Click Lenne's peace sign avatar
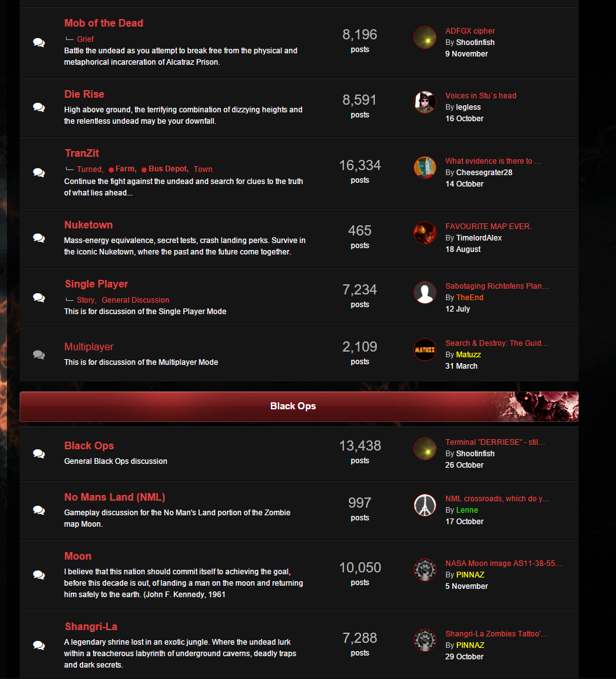 pyautogui.click(x=425, y=505)
